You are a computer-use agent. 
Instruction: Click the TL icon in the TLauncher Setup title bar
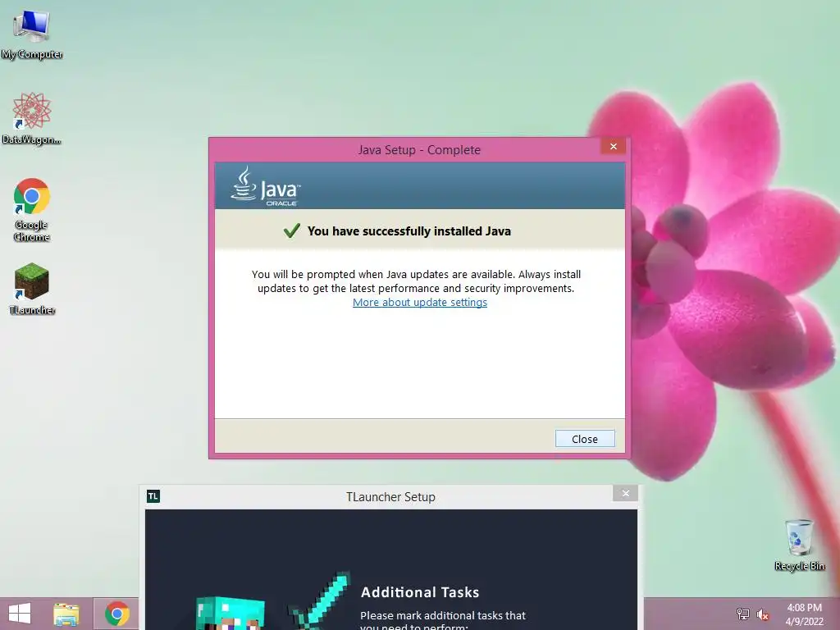(153, 496)
